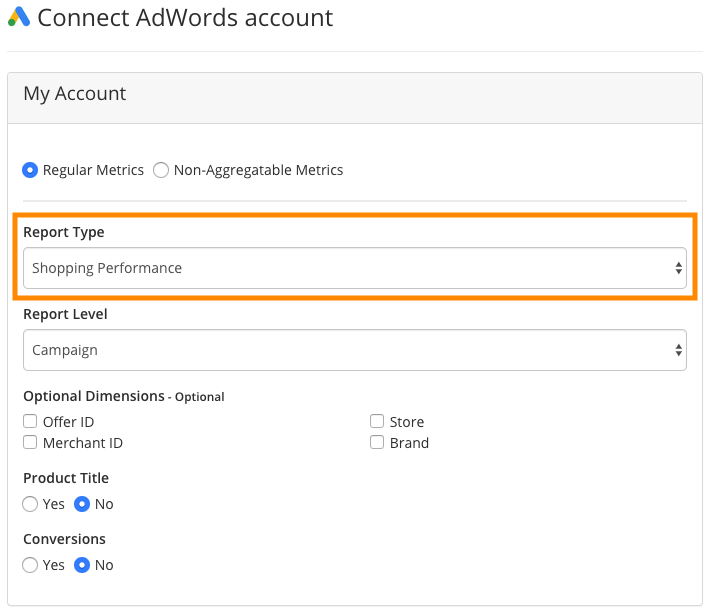Click the Report Level label
This screenshot has height=613, width=709.
click(x=65, y=314)
